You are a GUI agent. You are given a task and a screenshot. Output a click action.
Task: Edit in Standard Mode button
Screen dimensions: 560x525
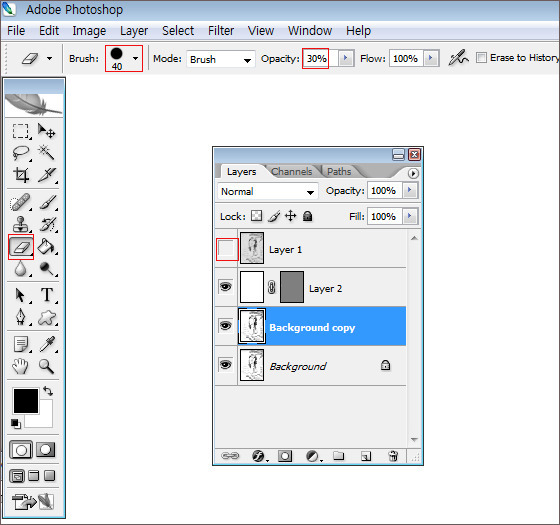click(x=21, y=450)
